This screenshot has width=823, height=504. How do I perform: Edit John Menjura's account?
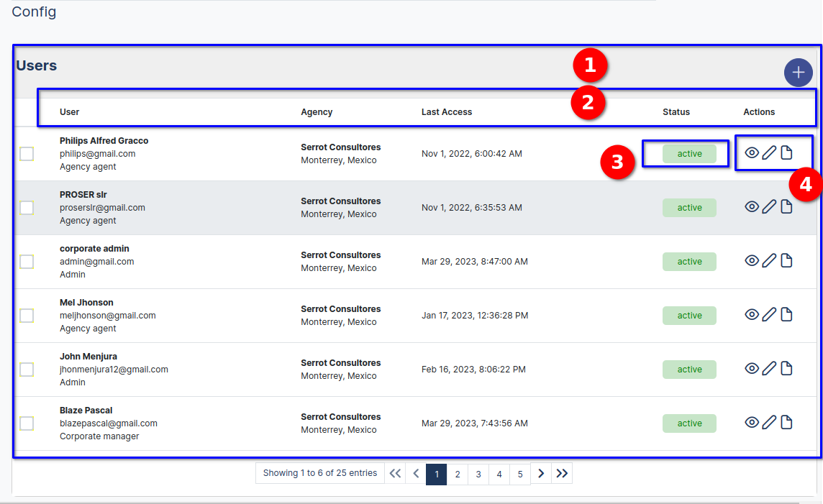769,368
